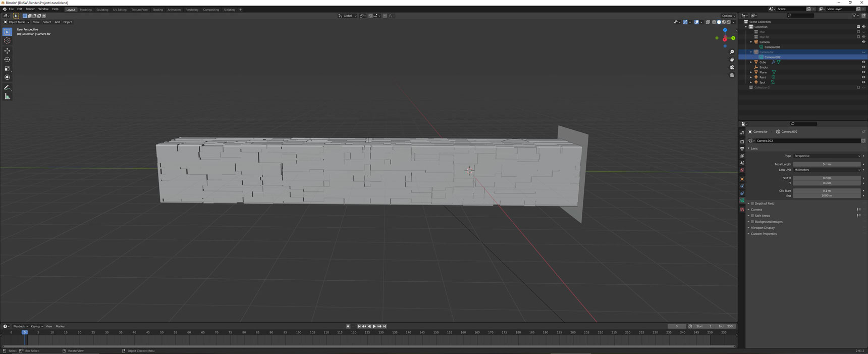
Task: Expand the Viewport Display panel
Action: pos(762,228)
